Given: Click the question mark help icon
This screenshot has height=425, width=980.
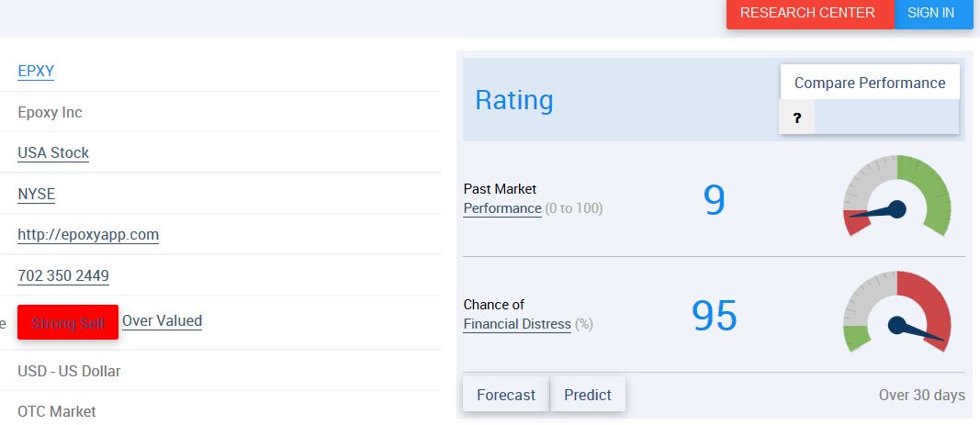Looking at the screenshot, I should click(796, 117).
